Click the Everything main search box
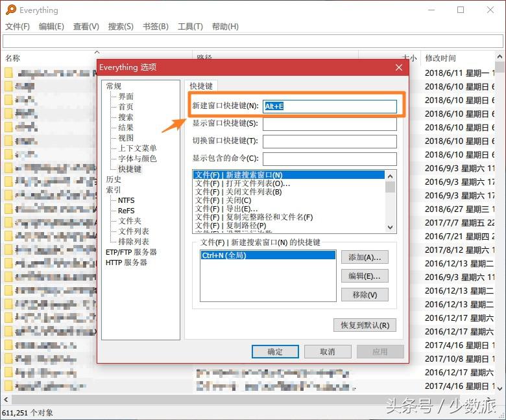 click(253, 41)
